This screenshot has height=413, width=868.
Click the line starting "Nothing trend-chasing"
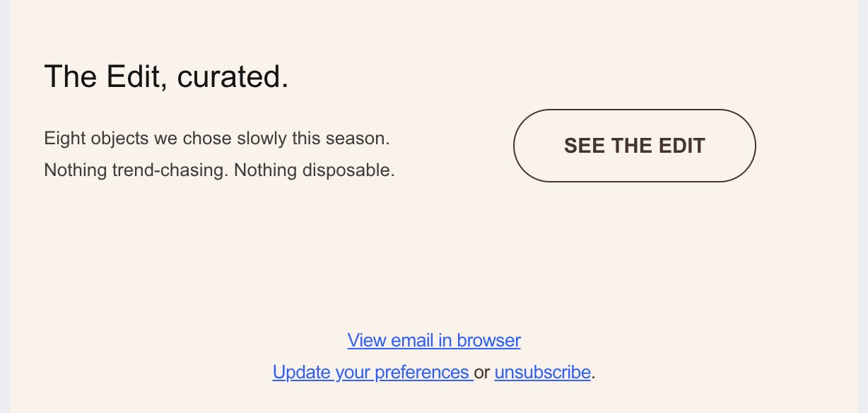click(219, 170)
